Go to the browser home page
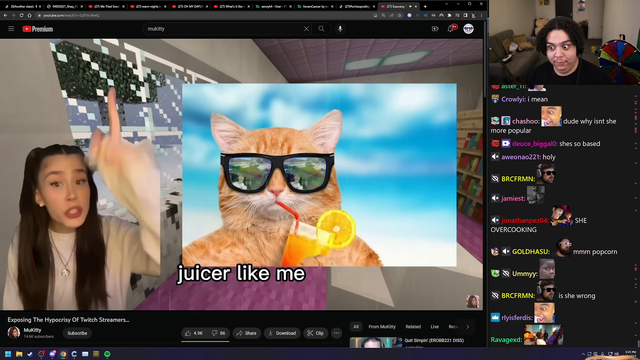640x360 pixels. pyautogui.click(x=29, y=15)
